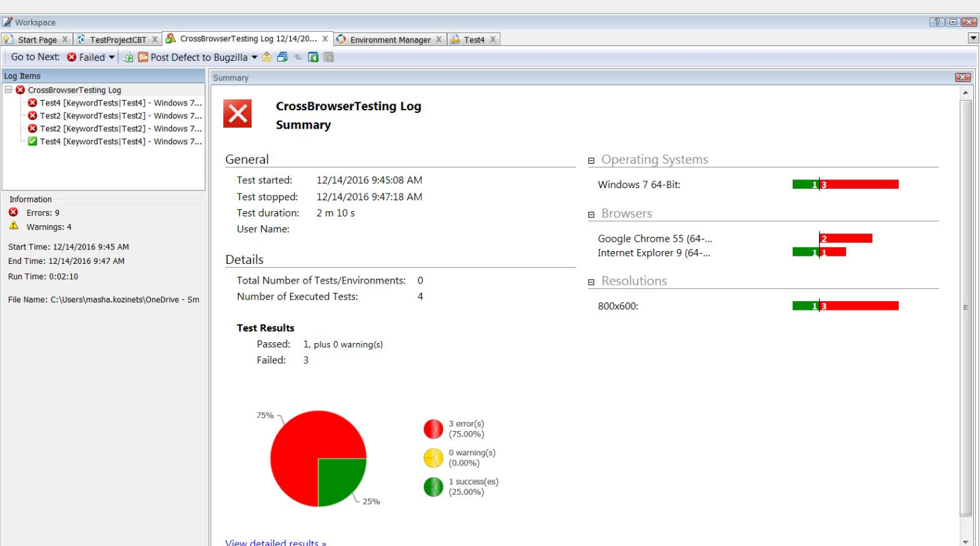
Task: Click the greyed-out next-panel toolbar icon
Action: (x=329, y=58)
